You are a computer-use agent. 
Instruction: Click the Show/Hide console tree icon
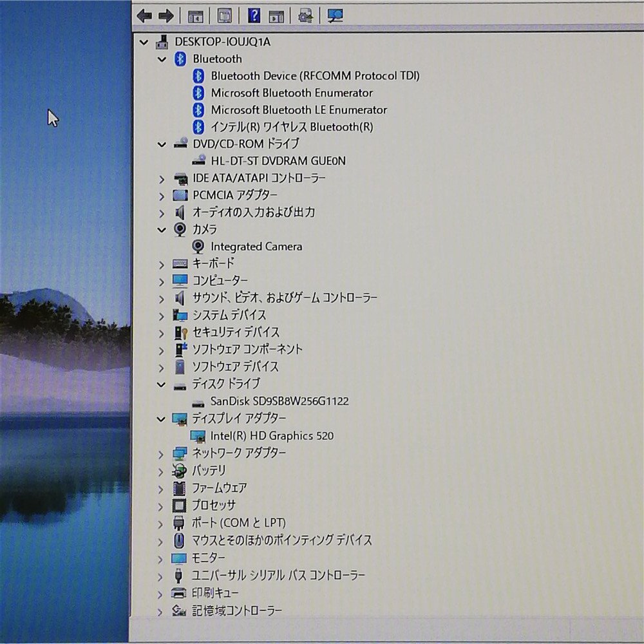click(196, 15)
